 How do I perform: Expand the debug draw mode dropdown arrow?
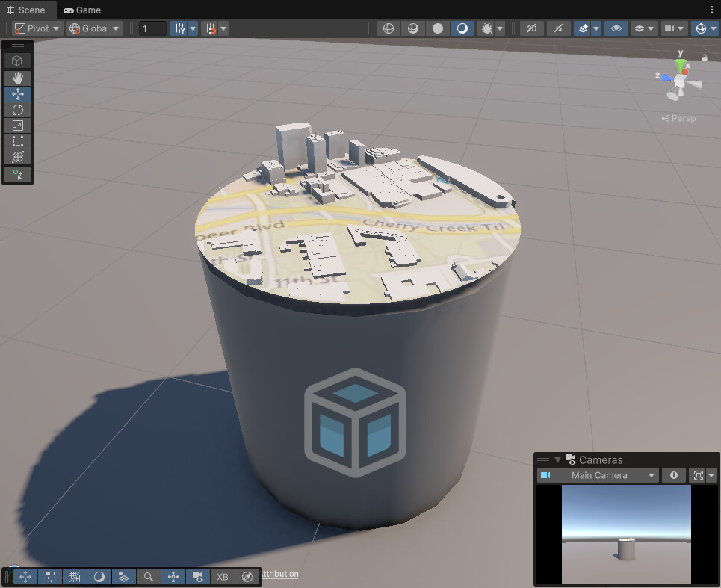click(x=500, y=28)
